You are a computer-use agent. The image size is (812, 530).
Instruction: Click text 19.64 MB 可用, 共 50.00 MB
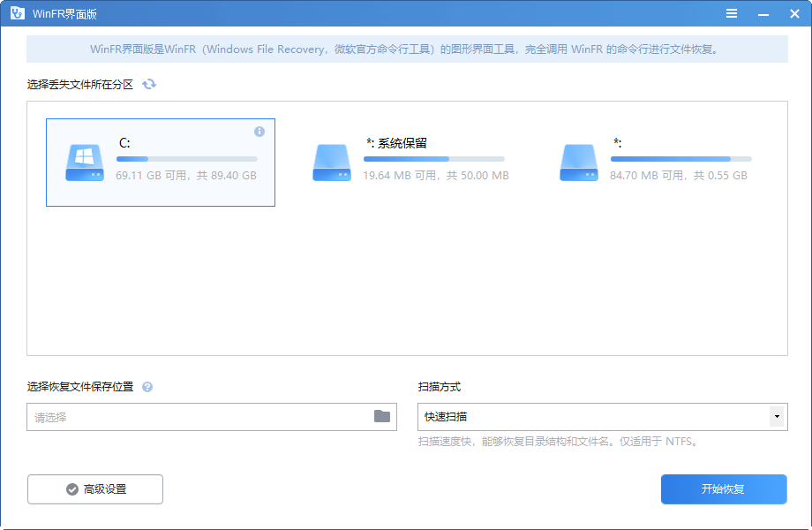[x=436, y=176]
